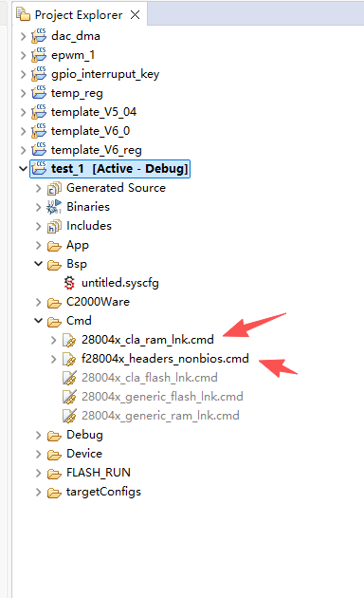
Task: Click the Binaries icon
Action: (54, 207)
